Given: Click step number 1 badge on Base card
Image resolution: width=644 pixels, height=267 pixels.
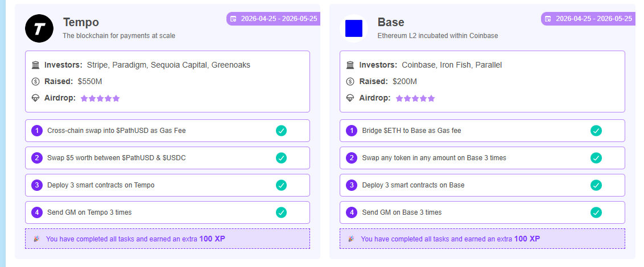Looking at the screenshot, I should pyautogui.click(x=352, y=131).
